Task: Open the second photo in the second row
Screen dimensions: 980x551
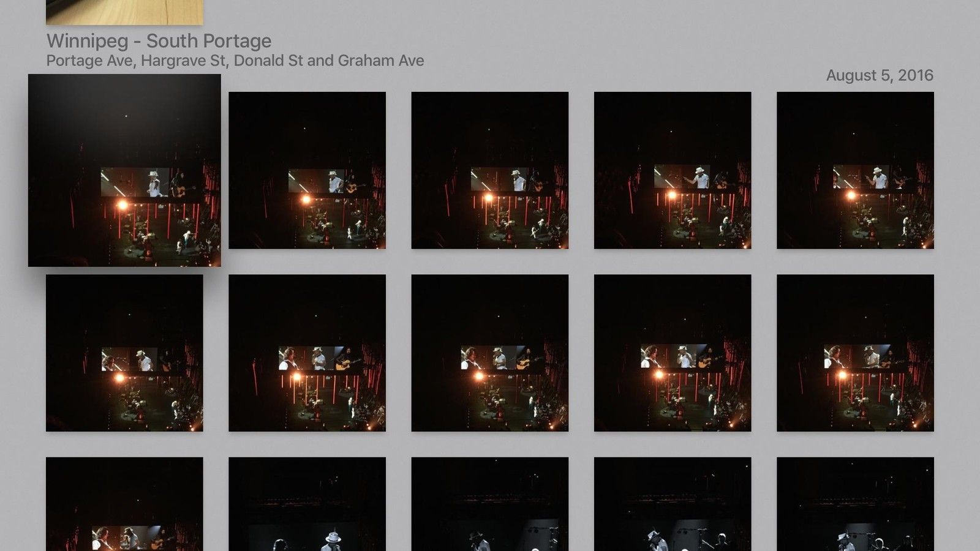Action: pyautogui.click(x=307, y=353)
